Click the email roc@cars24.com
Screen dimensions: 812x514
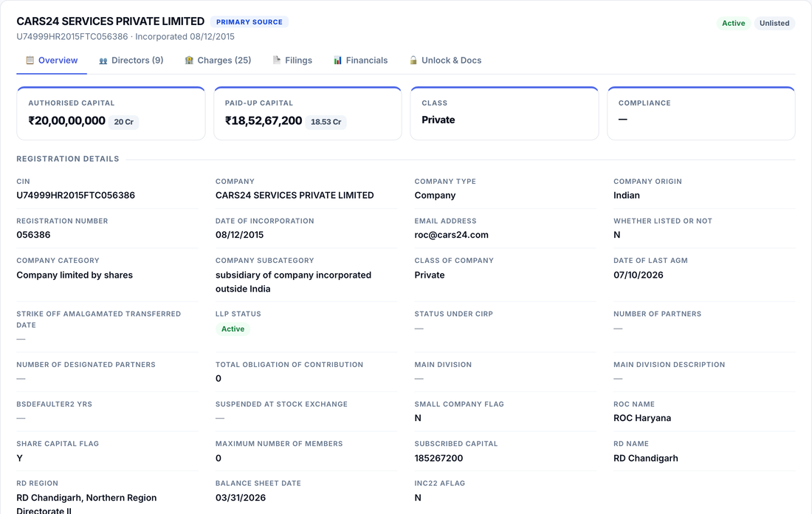point(451,235)
